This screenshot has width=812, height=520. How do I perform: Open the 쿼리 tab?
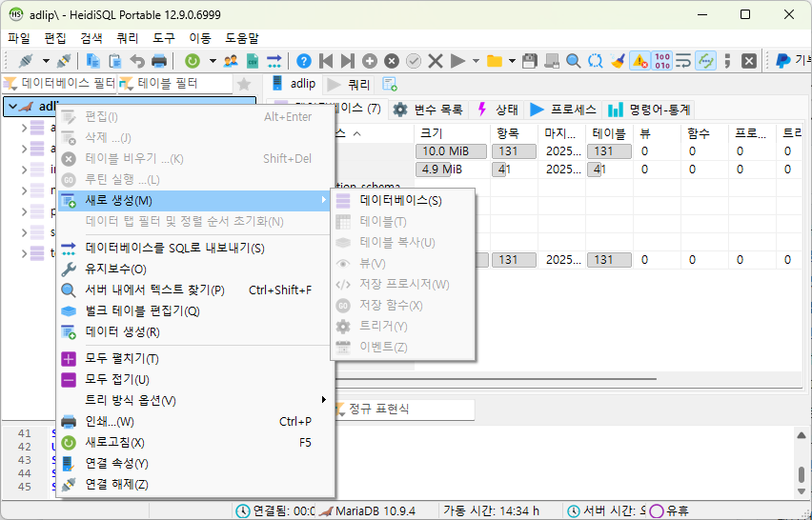click(349, 84)
